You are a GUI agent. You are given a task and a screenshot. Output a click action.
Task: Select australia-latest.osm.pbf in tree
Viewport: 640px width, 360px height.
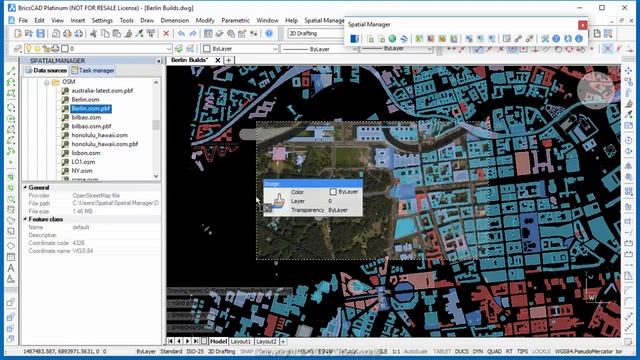click(102, 91)
